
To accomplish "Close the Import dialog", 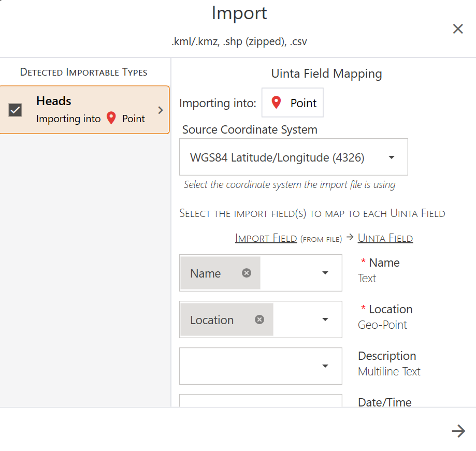I will (x=457, y=29).
